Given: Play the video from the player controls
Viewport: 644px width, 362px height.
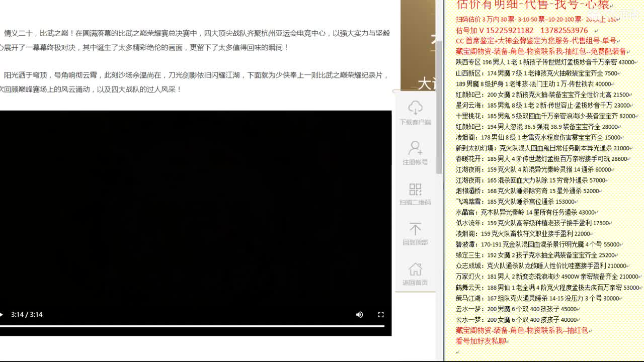Looking at the screenshot, I should (2, 314).
